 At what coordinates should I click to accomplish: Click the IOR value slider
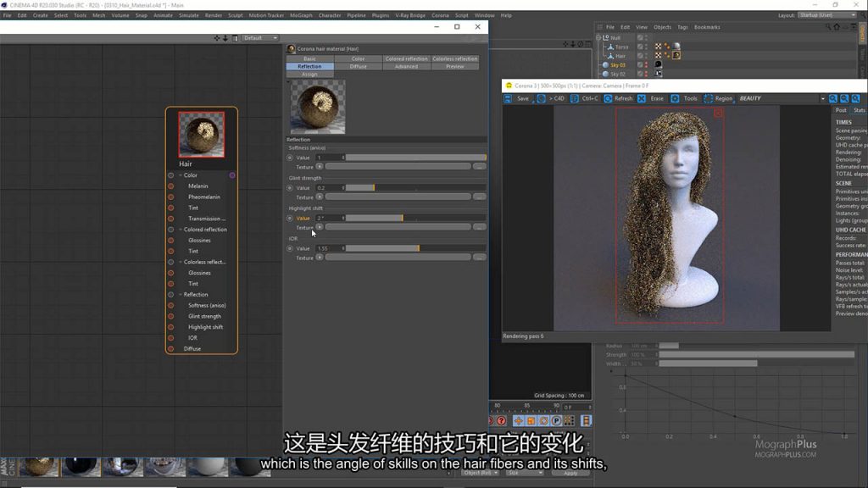[415, 248]
